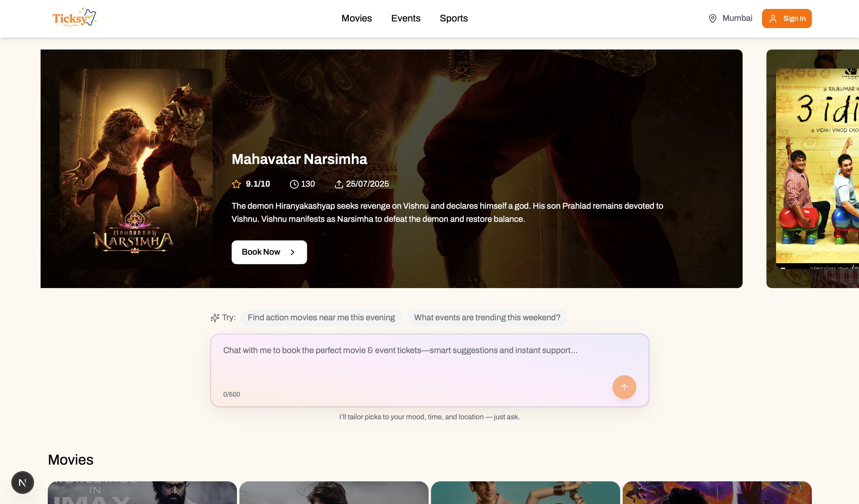
Task: Click the movie description paragraph
Action: [447, 213]
